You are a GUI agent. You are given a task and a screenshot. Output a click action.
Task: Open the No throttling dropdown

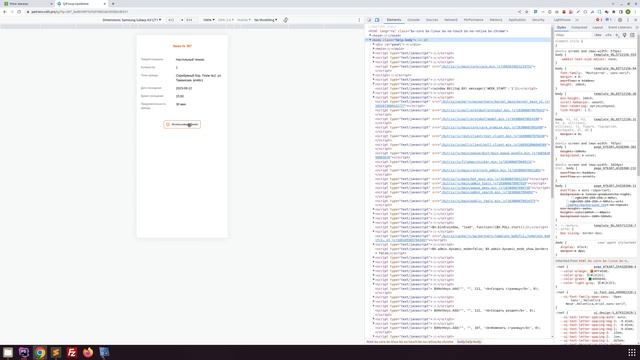(265, 20)
